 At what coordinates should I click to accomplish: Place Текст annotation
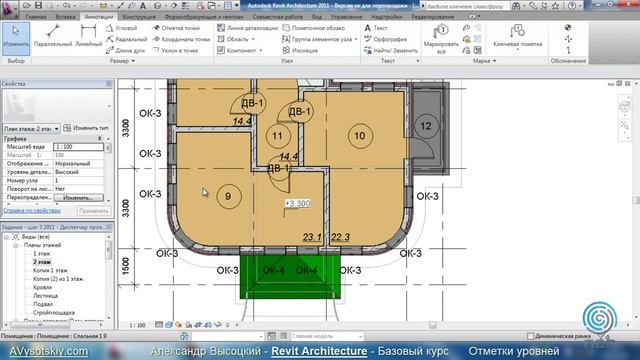376,28
